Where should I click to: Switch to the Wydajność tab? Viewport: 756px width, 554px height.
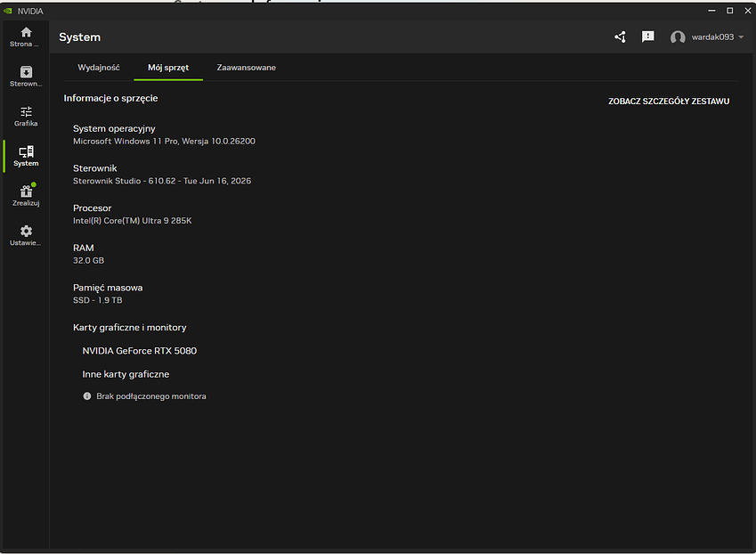[x=98, y=68]
